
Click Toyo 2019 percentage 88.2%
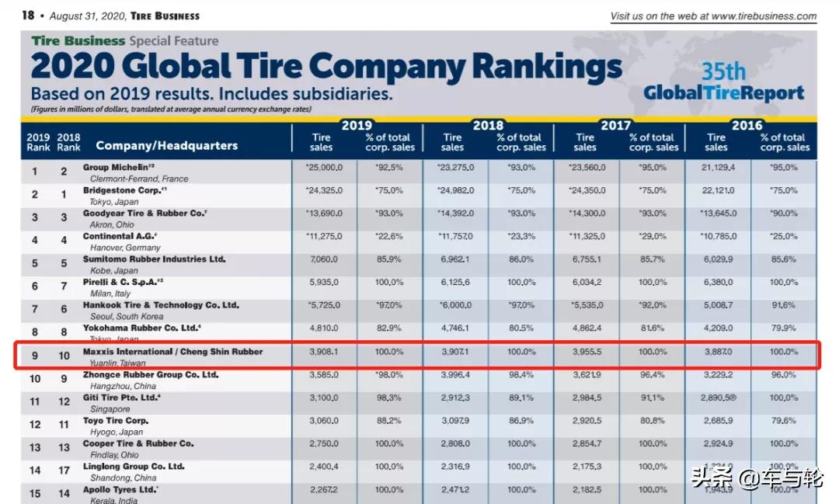coord(389,421)
